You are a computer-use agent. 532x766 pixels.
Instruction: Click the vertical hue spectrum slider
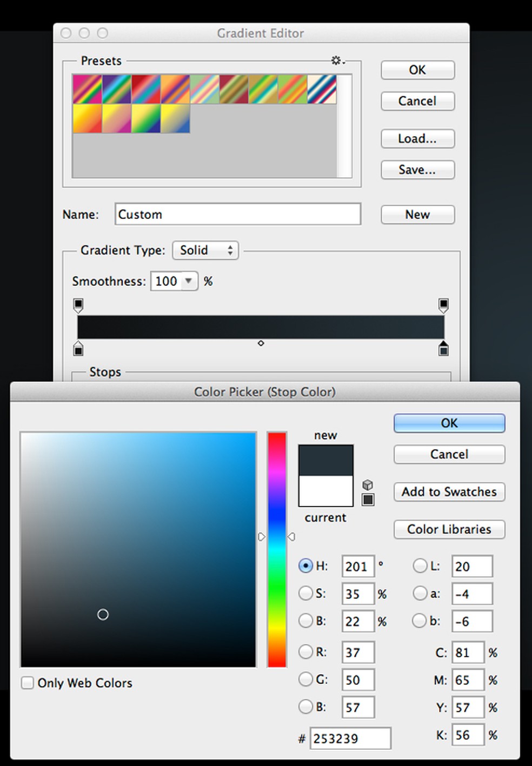click(277, 550)
